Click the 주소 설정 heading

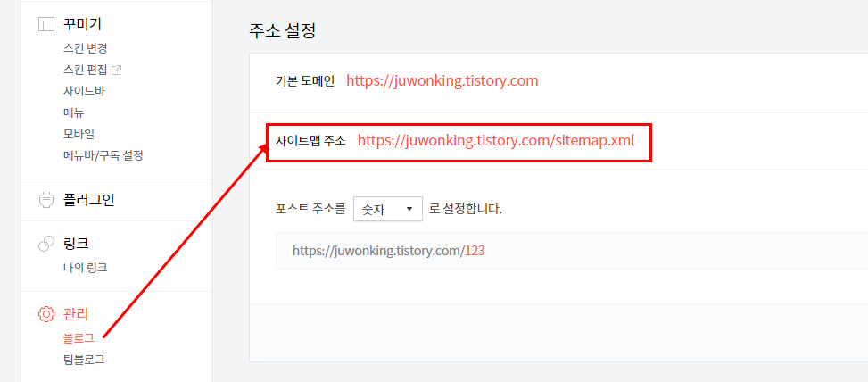(x=282, y=30)
